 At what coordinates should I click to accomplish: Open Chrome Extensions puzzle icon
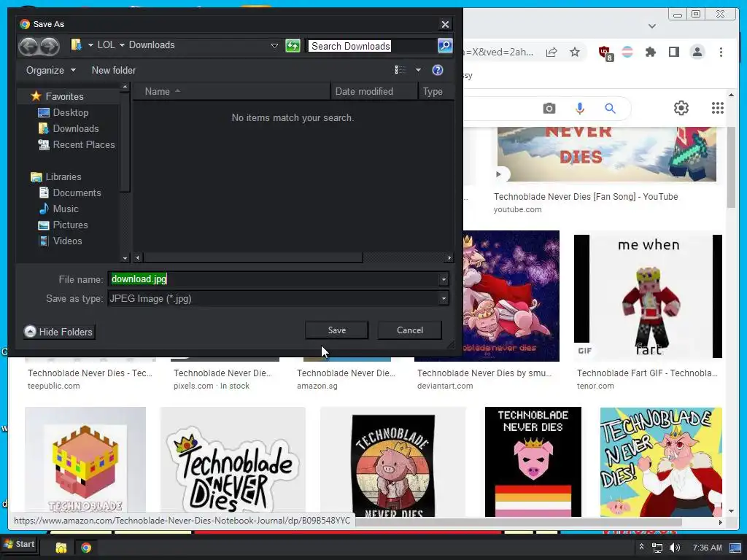(x=650, y=52)
